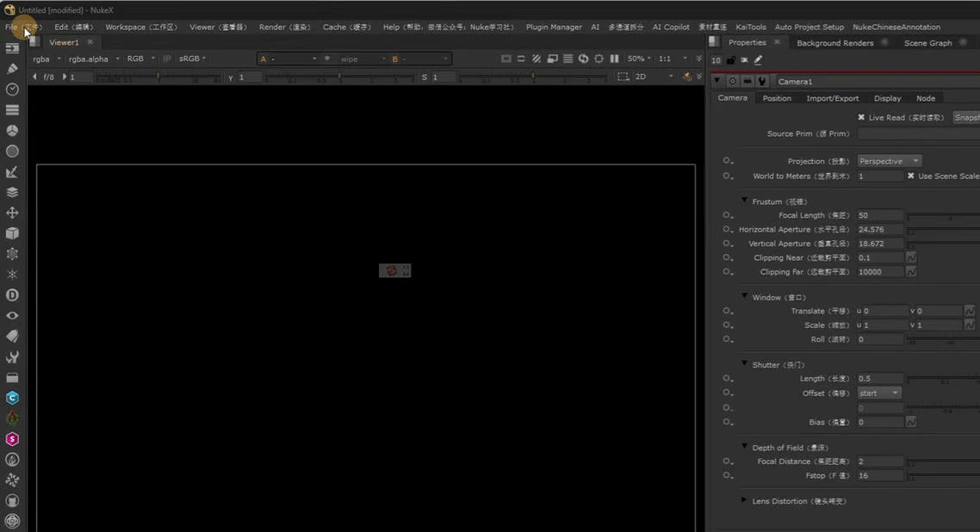Image resolution: width=980 pixels, height=532 pixels.
Task: Click the Focal Distance input field
Action: [880, 461]
